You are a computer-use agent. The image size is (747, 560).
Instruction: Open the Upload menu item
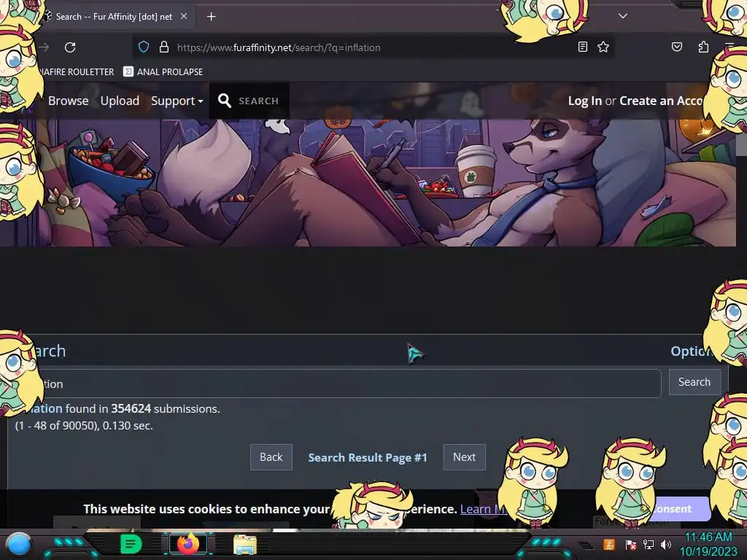(120, 101)
